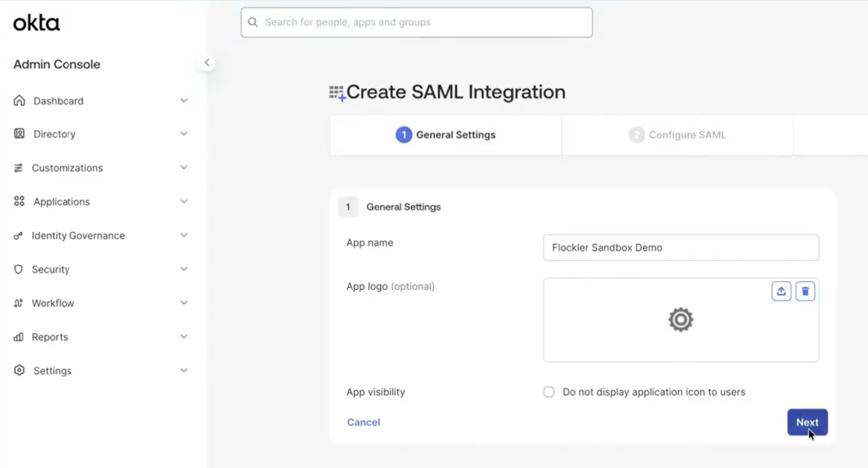Click the Admin Console heading
This screenshot has height=468, width=868.
click(x=57, y=64)
